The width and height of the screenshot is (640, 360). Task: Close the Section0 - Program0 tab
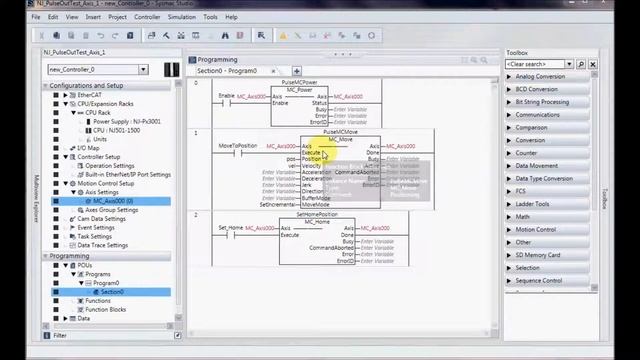[273, 71]
